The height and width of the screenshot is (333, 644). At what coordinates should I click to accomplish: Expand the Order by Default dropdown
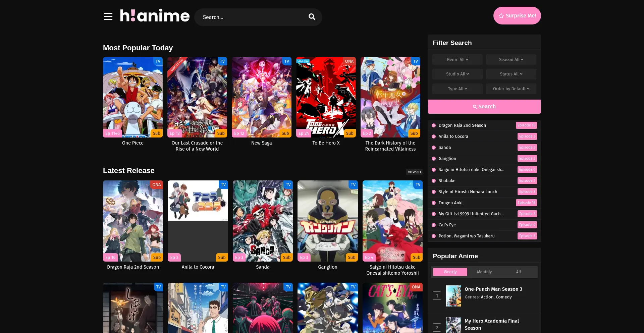point(511,89)
